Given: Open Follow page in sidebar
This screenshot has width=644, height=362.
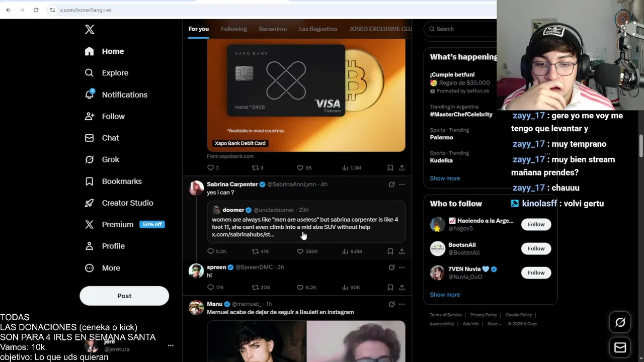Looking at the screenshot, I should [105, 116].
